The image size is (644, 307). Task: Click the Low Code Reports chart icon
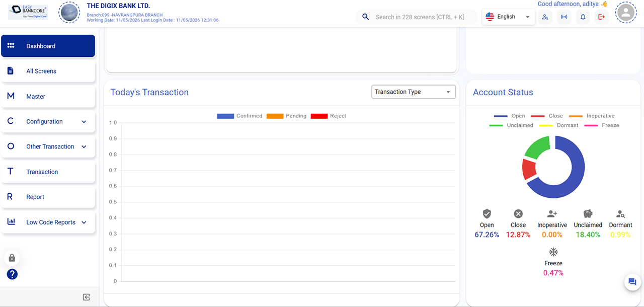pyautogui.click(x=11, y=221)
